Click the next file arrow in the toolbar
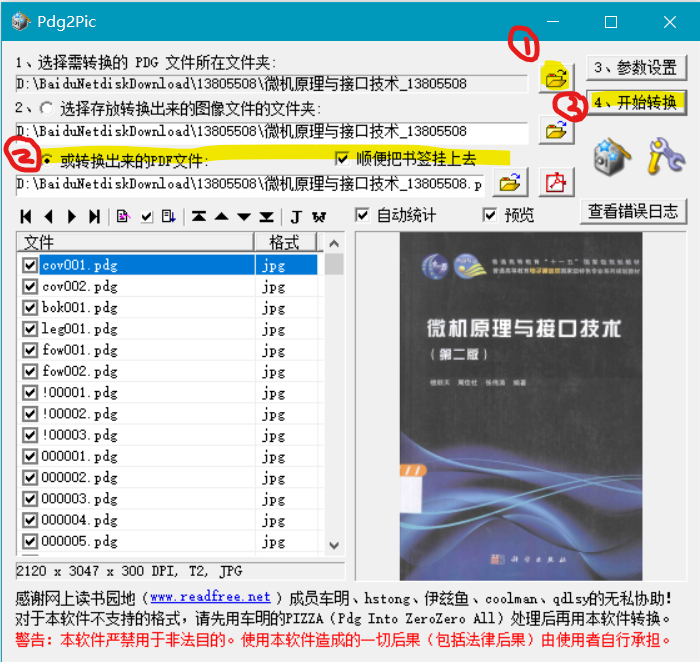 click(x=71, y=216)
